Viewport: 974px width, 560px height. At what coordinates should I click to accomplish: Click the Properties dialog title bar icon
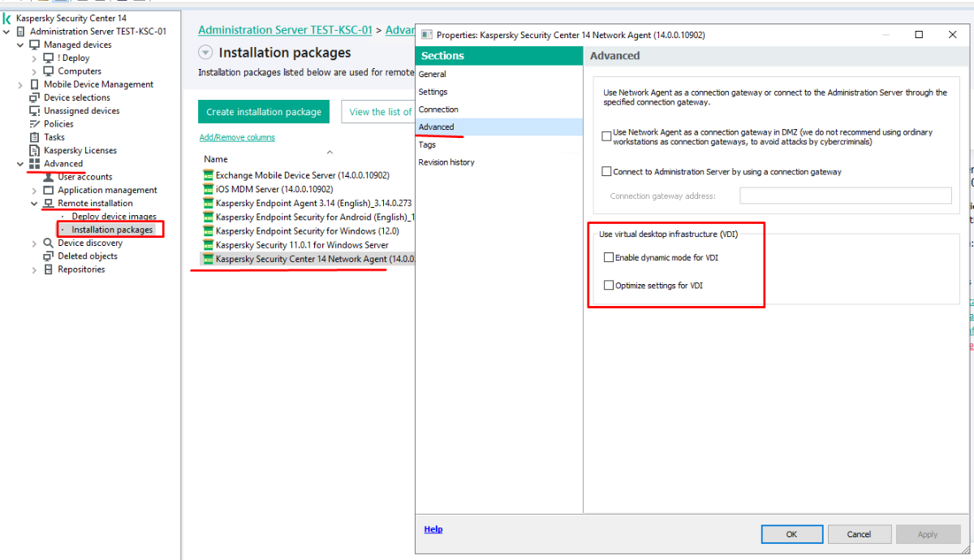[428, 35]
